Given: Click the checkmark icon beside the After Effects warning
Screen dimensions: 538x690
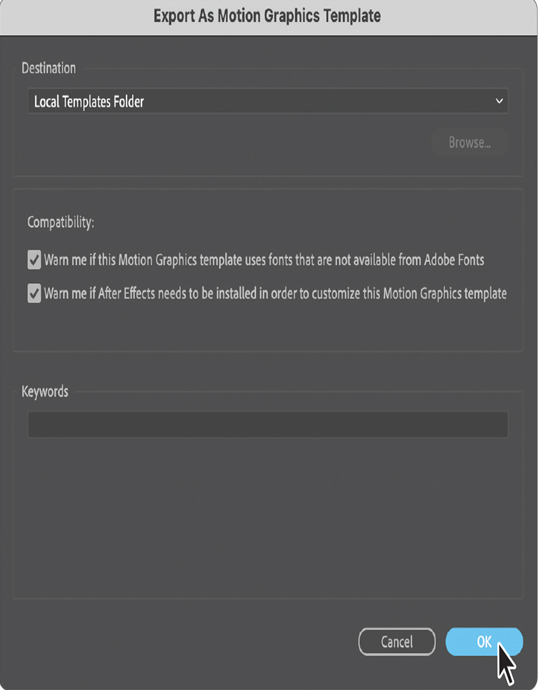Looking at the screenshot, I should pyautogui.click(x=34, y=293).
